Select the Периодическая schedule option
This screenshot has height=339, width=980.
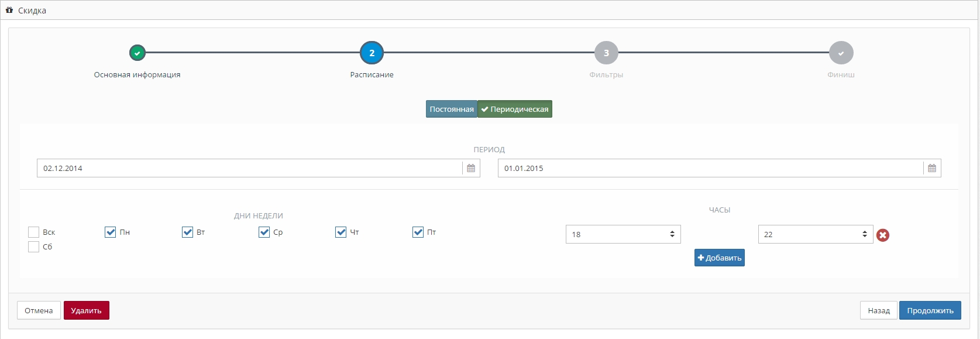515,109
